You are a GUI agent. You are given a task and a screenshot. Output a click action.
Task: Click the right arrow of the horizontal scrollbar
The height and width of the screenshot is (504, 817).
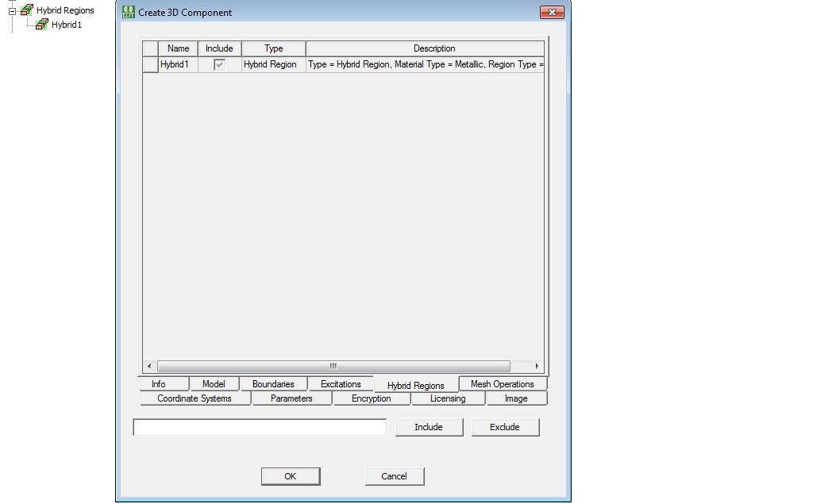pyautogui.click(x=537, y=366)
